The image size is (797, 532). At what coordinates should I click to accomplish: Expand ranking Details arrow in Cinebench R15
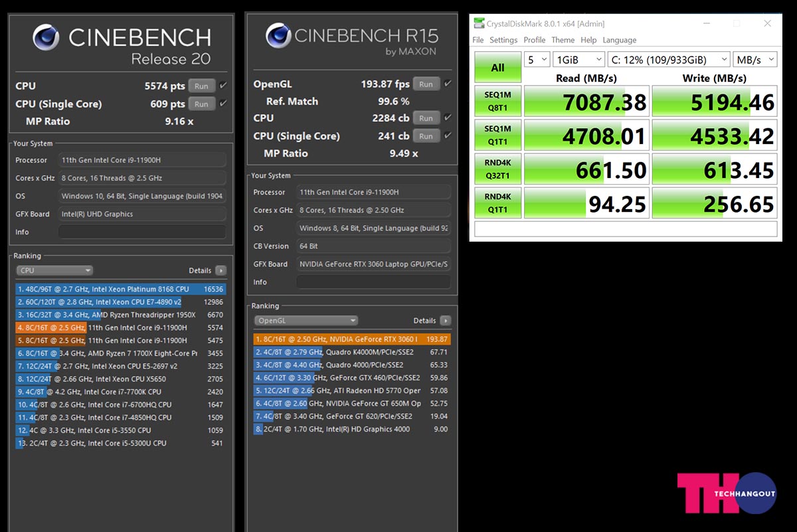pyautogui.click(x=446, y=320)
